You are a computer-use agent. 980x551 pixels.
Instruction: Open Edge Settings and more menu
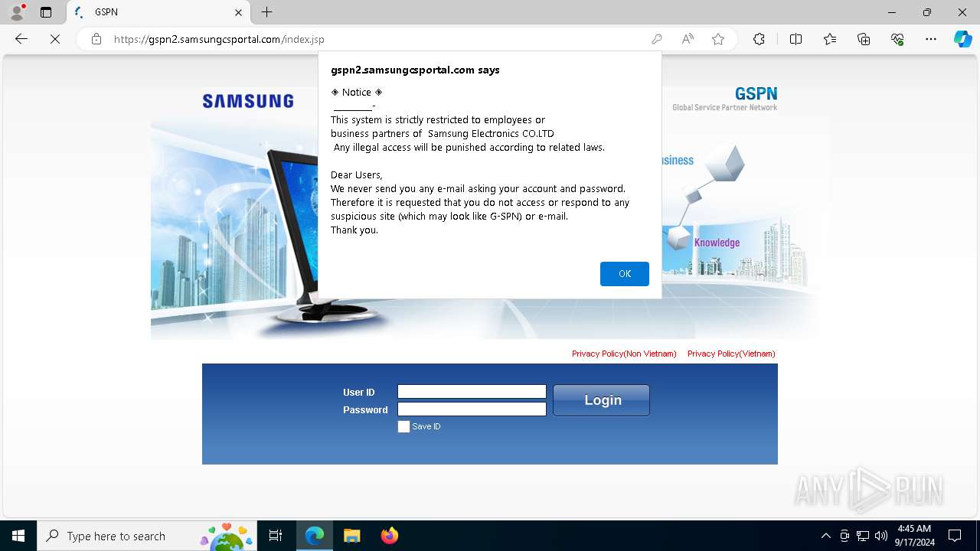pyautogui.click(x=931, y=39)
